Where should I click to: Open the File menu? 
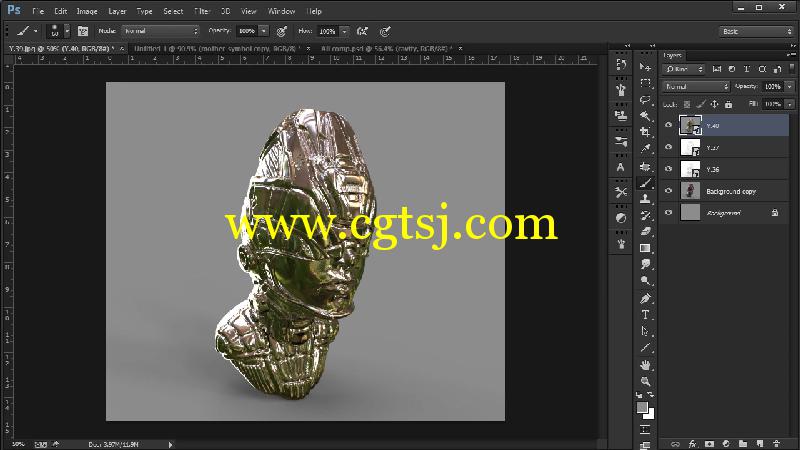[38, 11]
